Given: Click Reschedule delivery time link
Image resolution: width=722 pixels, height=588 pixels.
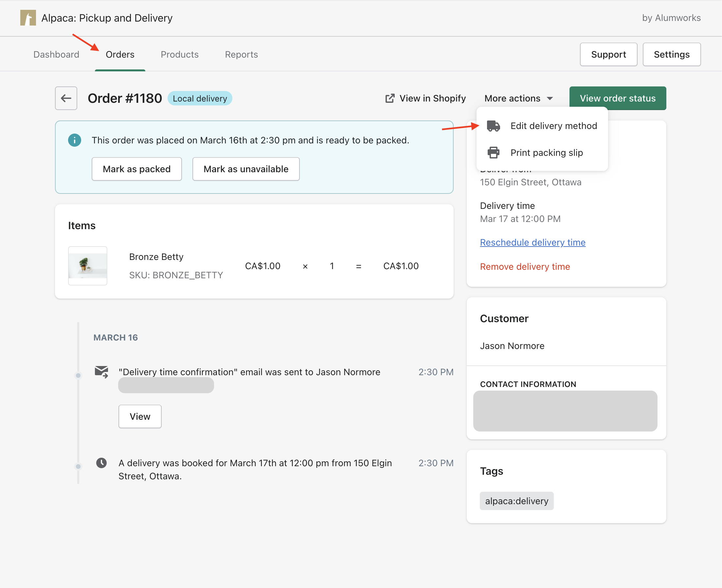Looking at the screenshot, I should coord(532,242).
